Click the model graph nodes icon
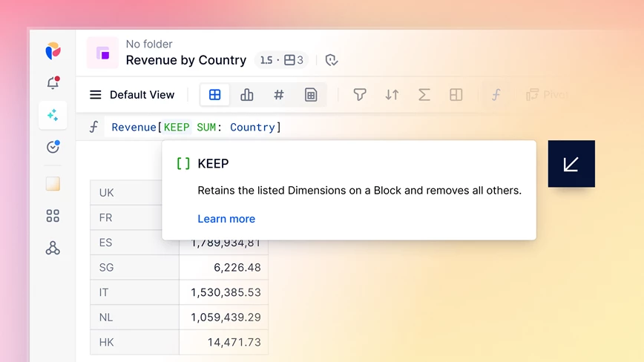 (x=53, y=248)
